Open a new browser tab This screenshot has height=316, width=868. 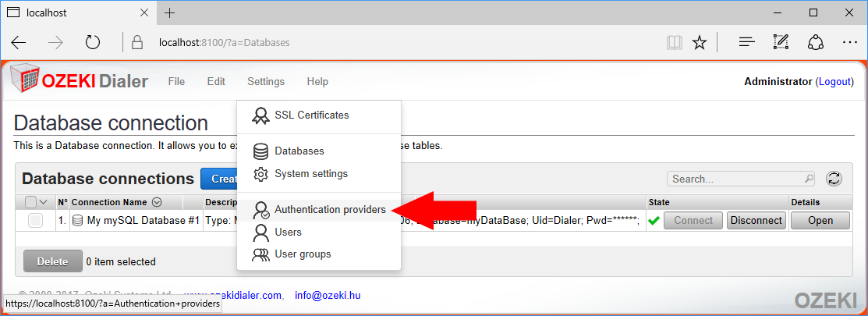pos(170,13)
